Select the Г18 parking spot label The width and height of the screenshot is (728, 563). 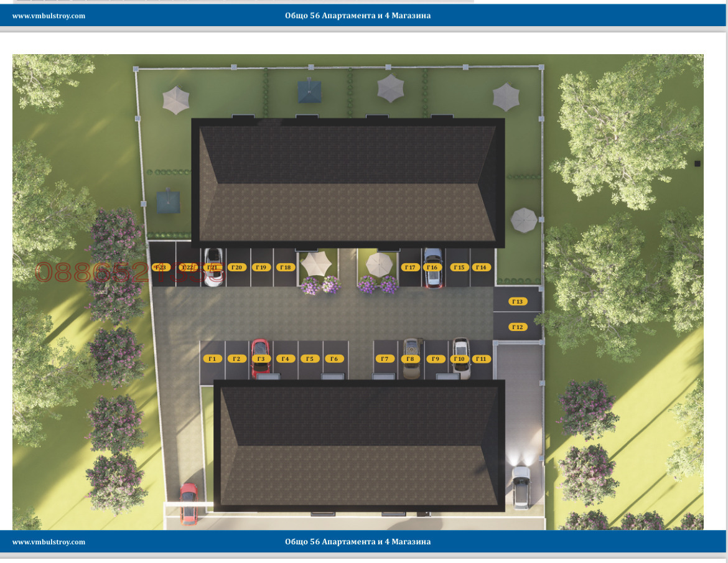pos(286,268)
